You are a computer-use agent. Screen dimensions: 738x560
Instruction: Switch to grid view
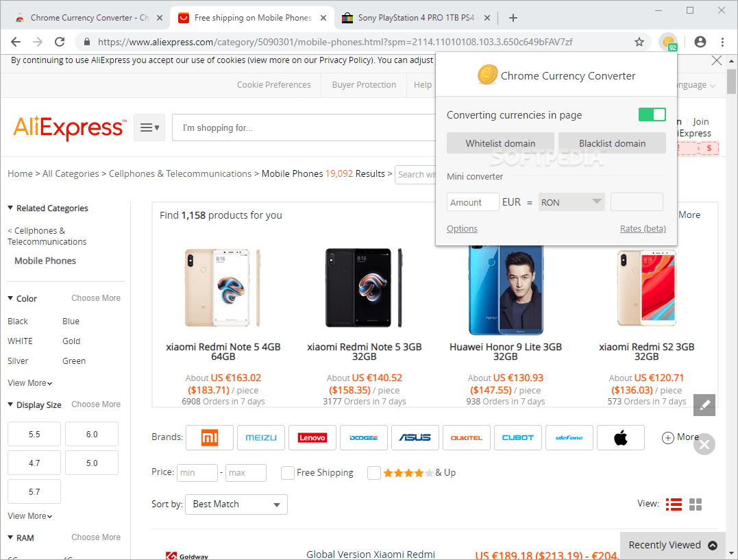coord(695,504)
